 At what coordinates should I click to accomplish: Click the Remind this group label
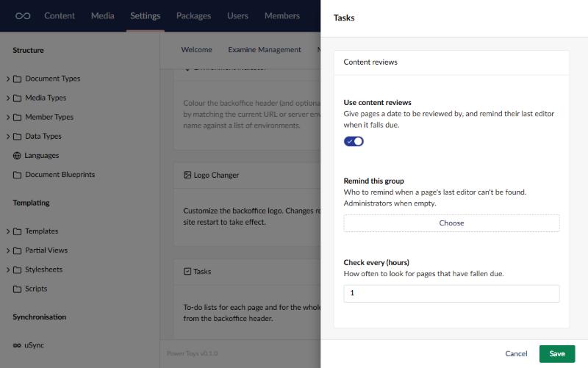(373, 181)
